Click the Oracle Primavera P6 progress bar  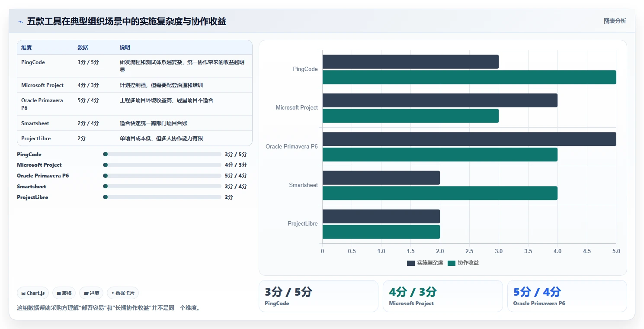pos(162,176)
